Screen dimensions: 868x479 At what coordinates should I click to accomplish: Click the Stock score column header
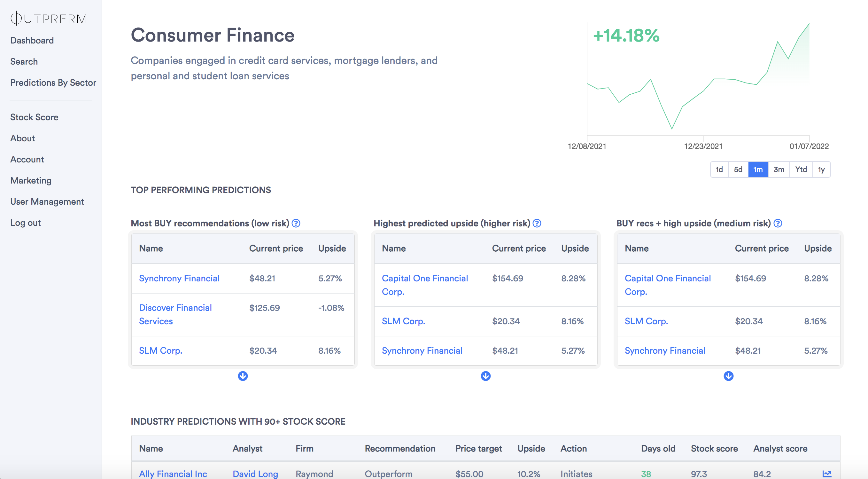714,449
